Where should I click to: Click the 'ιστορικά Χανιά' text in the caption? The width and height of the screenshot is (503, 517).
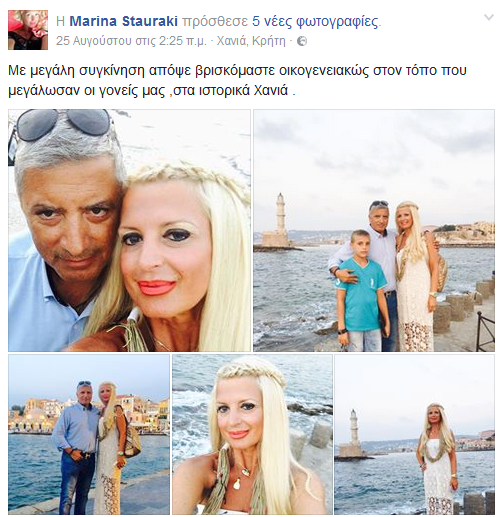coord(244,91)
